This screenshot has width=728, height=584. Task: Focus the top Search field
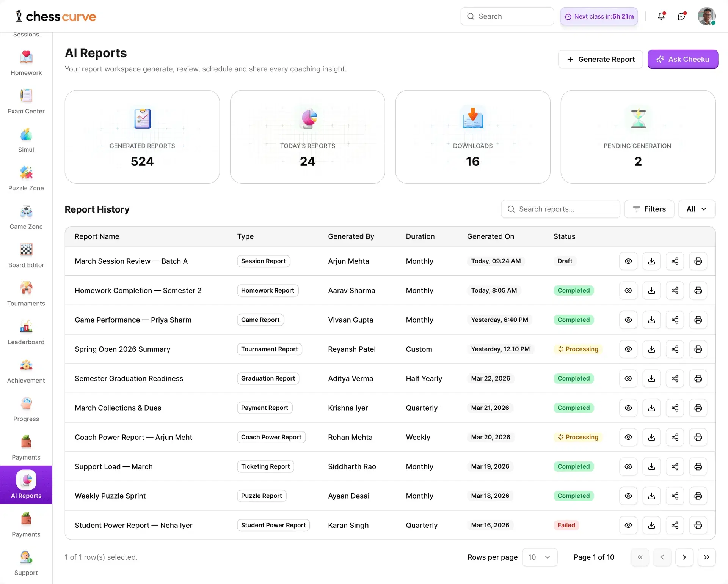tap(507, 16)
